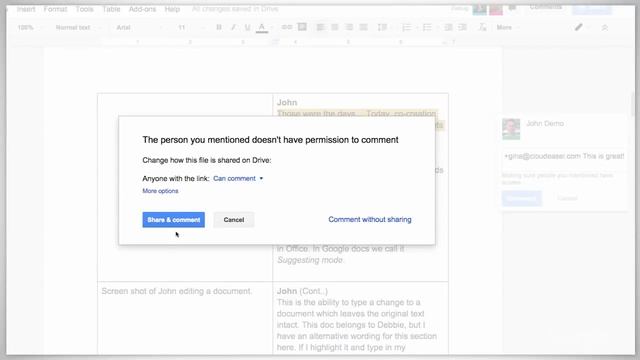Click the blue Comment button in sidebar
Viewport: 640px width, 360px height.
pos(522,198)
